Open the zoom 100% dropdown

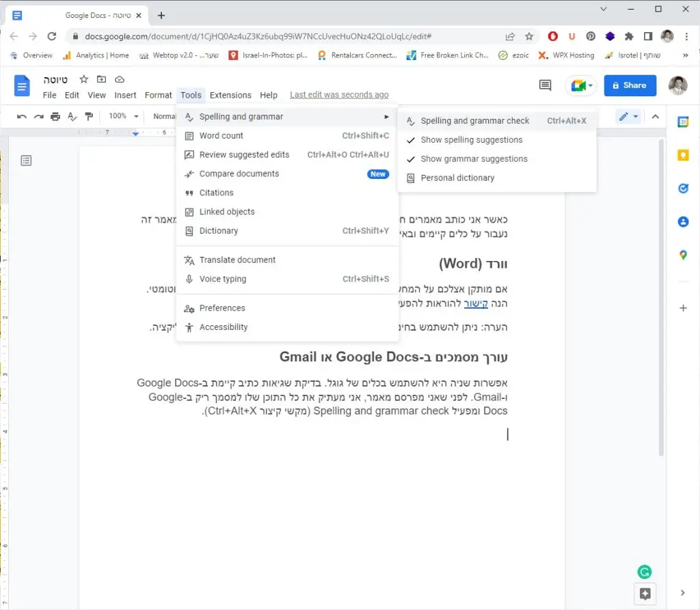[x=123, y=116]
